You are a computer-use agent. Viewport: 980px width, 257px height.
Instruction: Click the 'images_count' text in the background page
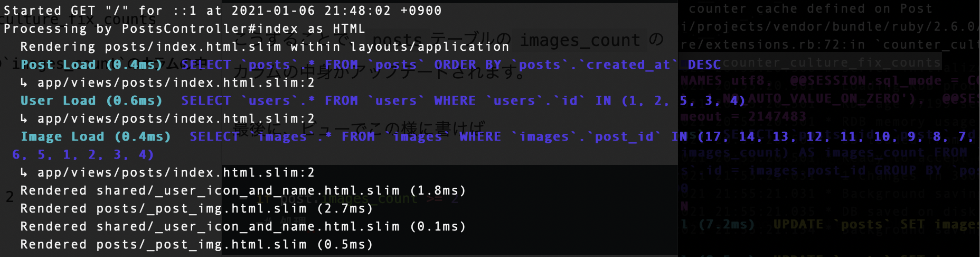tap(579, 40)
